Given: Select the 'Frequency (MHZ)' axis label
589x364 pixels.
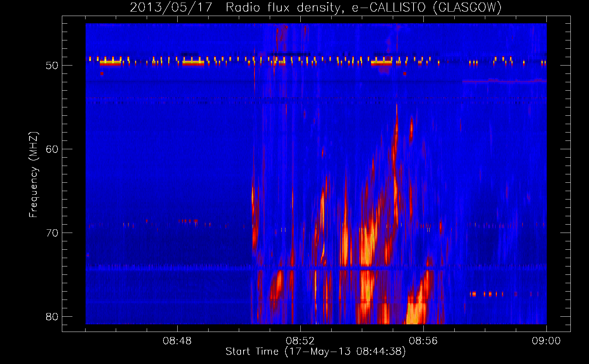Looking at the screenshot, I should 33,174.
